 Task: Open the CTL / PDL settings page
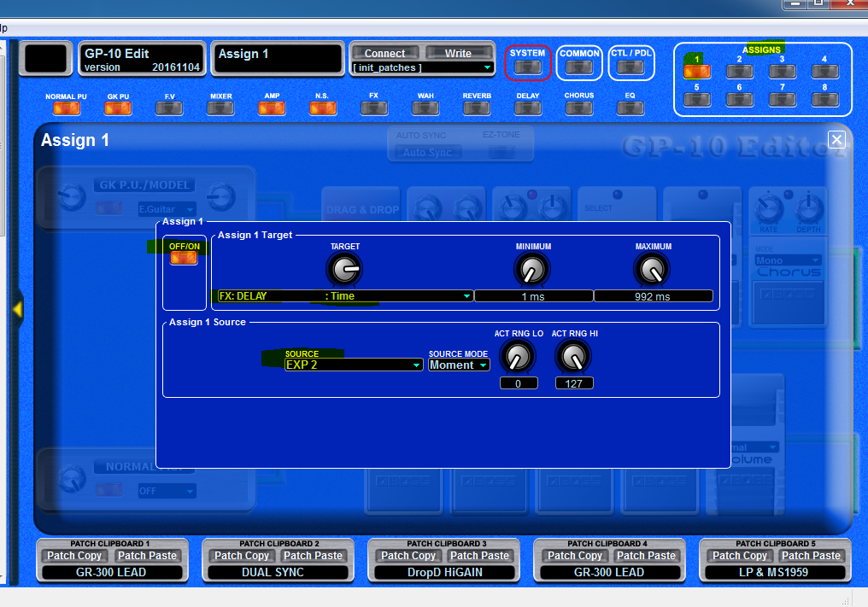tap(630, 67)
